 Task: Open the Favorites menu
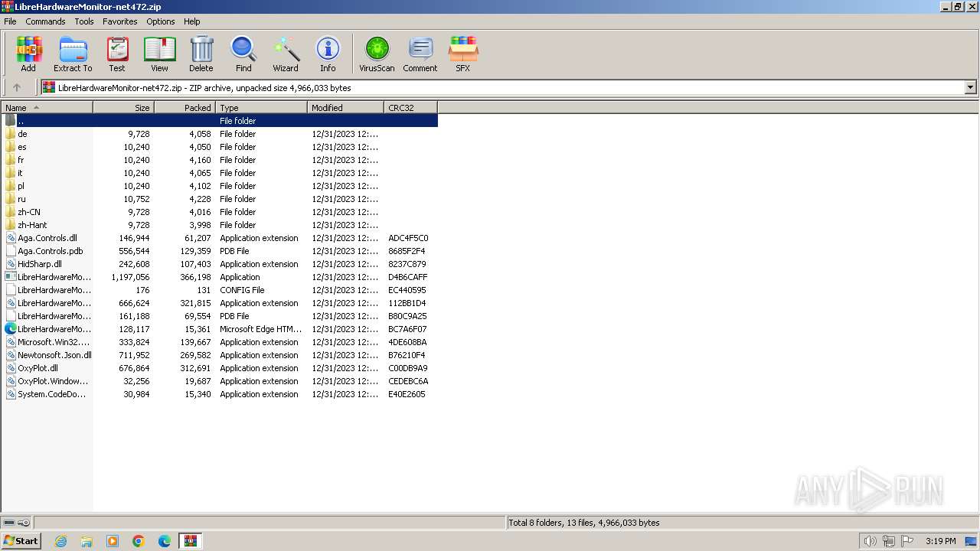120,21
